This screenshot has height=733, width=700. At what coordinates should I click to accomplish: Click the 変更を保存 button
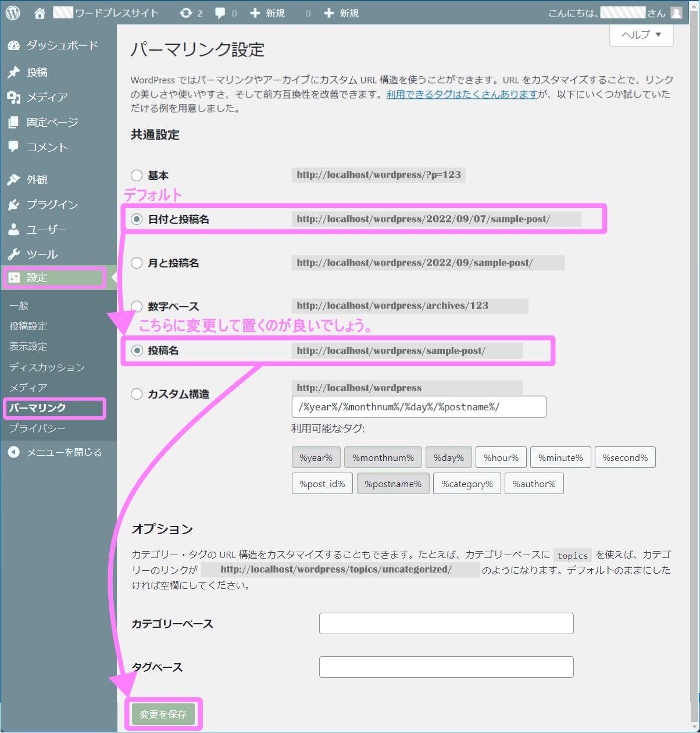[165, 714]
